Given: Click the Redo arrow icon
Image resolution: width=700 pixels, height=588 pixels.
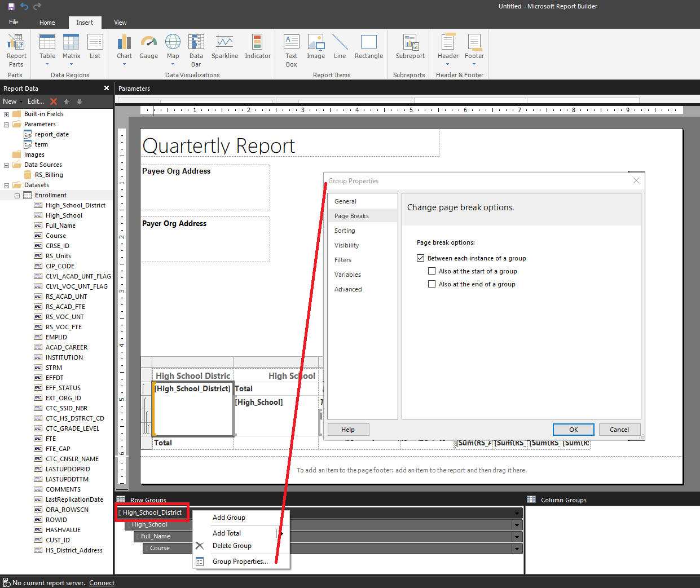Looking at the screenshot, I should point(37,7).
